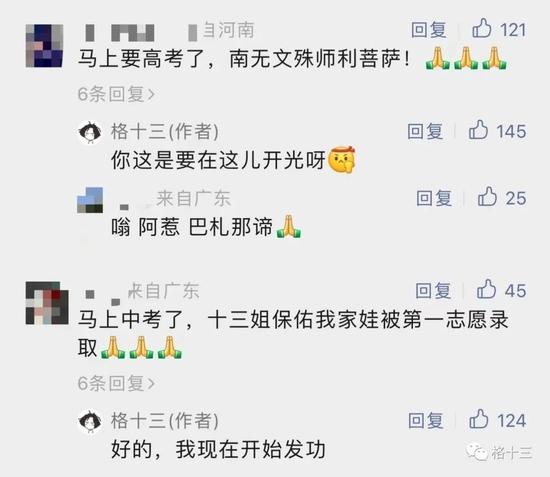This screenshot has width=550, height=477.
Task: Tap small pixelated avatar of mantra commenter
Action: 90,200
